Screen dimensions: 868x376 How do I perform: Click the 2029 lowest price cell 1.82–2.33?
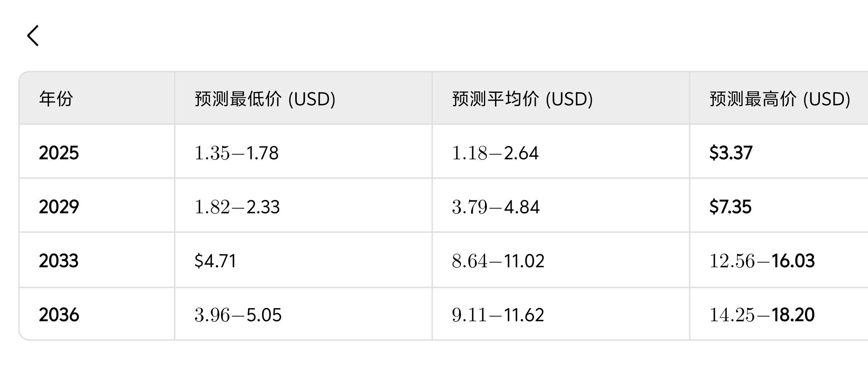[x=237, y=207]
